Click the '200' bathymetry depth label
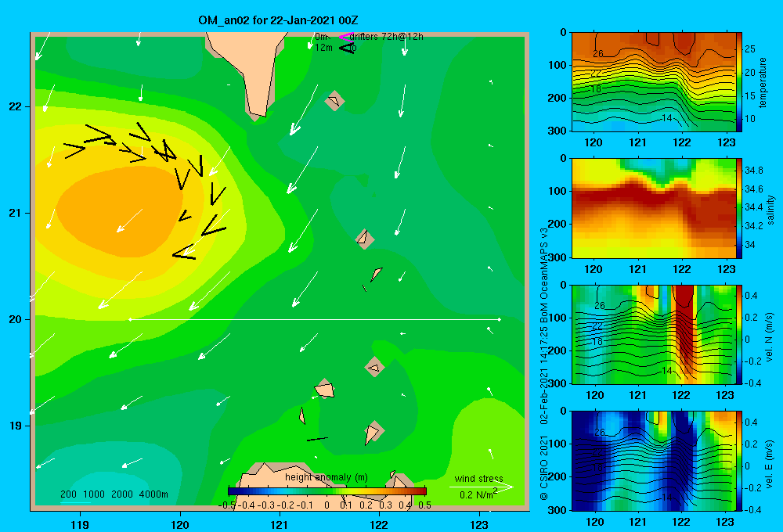The image size is (783, 532). [x=68, y=494]
